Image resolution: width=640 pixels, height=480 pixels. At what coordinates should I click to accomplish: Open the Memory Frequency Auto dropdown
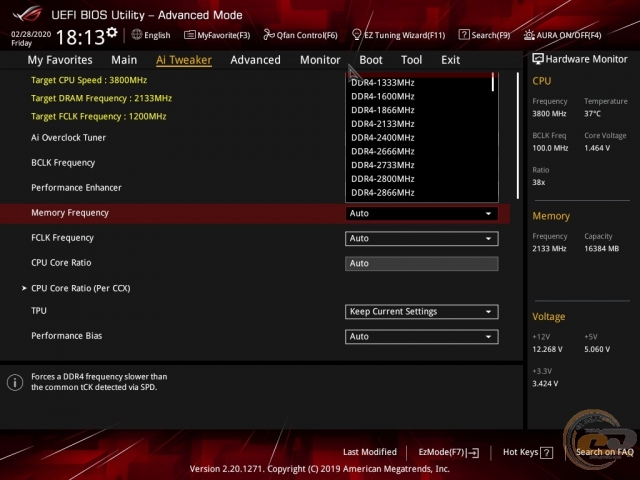pyautogui.click(x=422, y=213)
